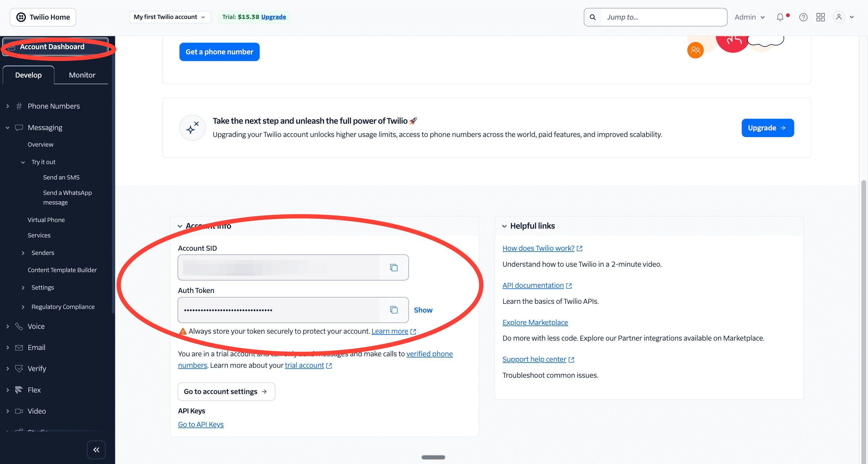Open the notifications bell
This screenshot has width=868, height=464.
(780, 17)
